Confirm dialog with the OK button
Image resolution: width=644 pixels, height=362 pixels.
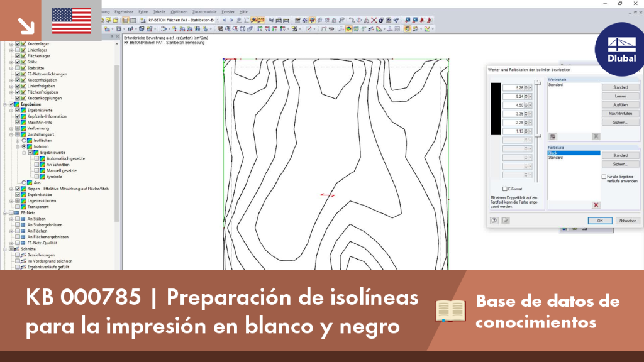tap(599, 221)
